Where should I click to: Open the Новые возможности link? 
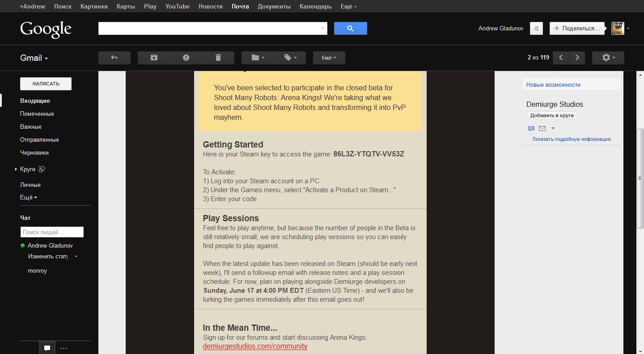pyautogui.click(x=553, y=84)
